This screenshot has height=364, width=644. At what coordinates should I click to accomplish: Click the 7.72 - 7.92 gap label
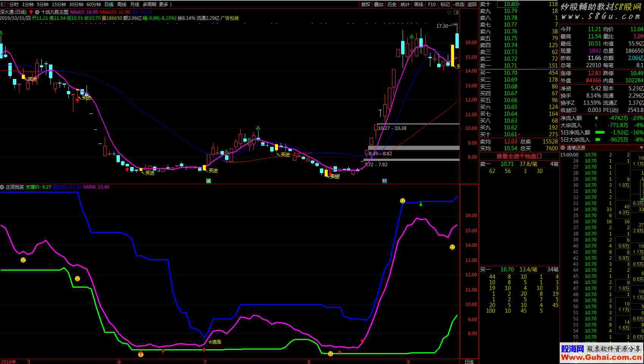[376, 165]
